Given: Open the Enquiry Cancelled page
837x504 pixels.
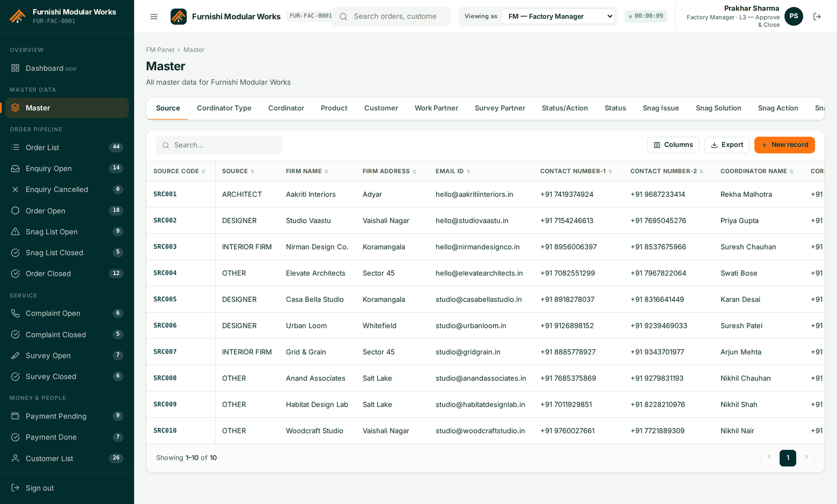Looking at the screenshot, I should point(67,189).
